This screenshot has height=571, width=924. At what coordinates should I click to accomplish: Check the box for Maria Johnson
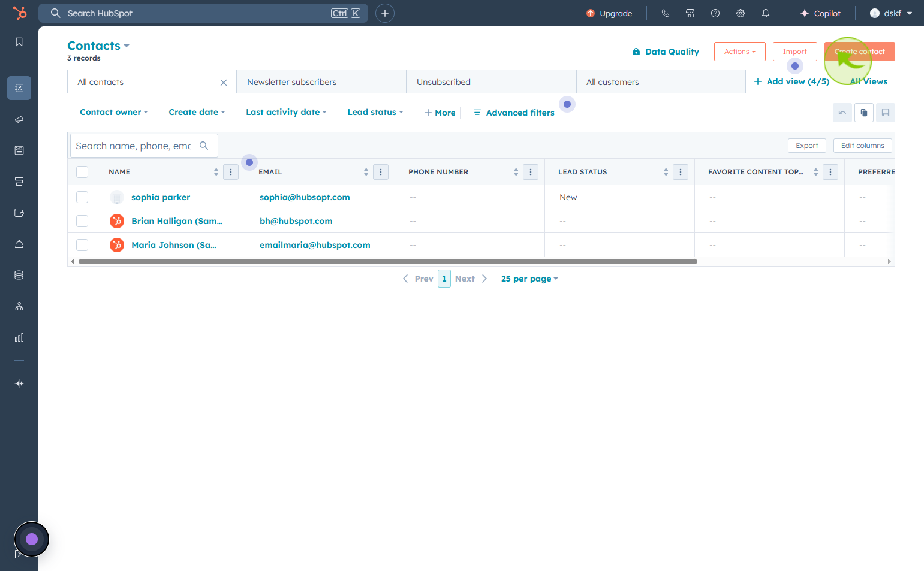[82, 245]
